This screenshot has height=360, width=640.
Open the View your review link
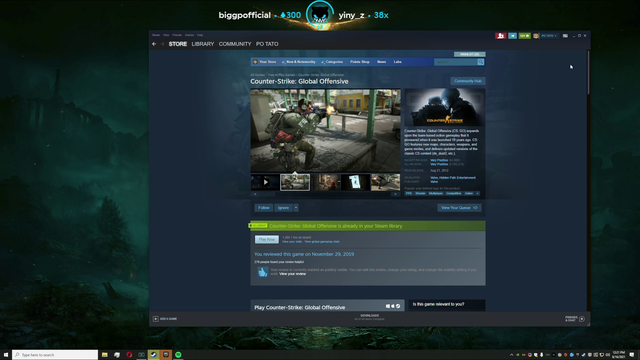tap(292, 274)
